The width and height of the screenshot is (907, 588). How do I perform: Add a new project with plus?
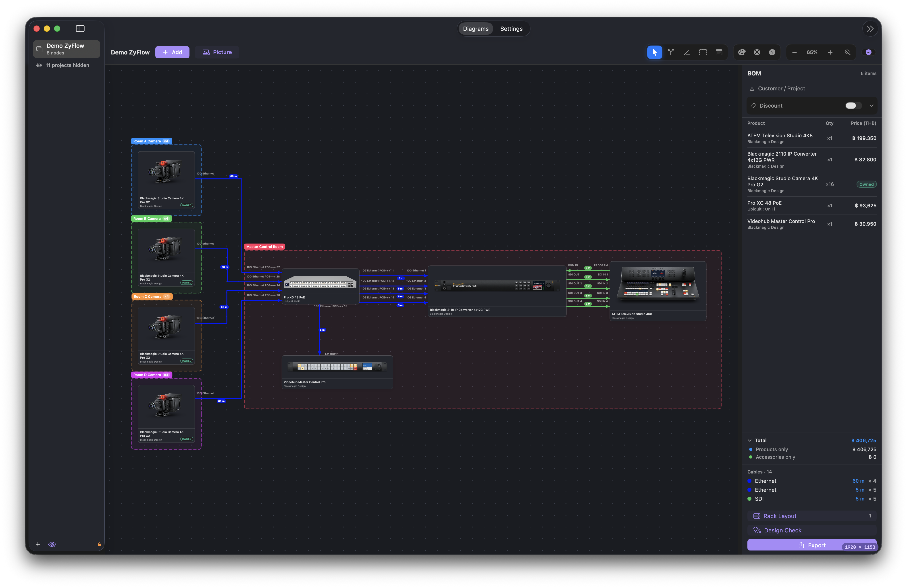pos(38,544)
